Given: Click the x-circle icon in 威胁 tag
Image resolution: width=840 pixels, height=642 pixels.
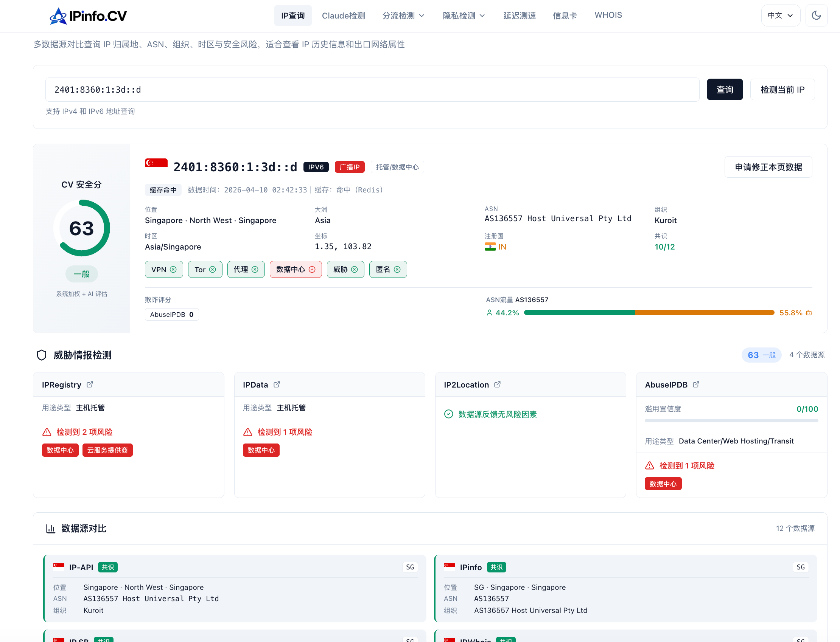Looking at the screenshot, I should 355,270.
